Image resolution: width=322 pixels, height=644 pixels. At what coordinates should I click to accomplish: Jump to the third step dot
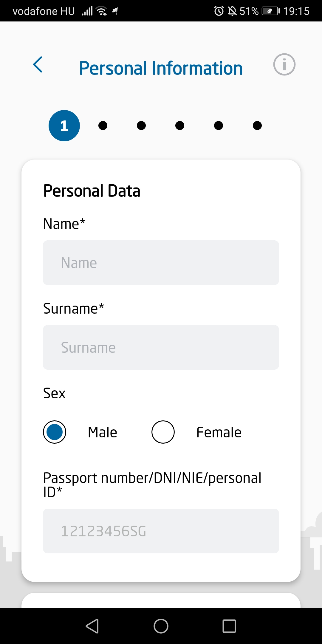[x=141, y=126]
